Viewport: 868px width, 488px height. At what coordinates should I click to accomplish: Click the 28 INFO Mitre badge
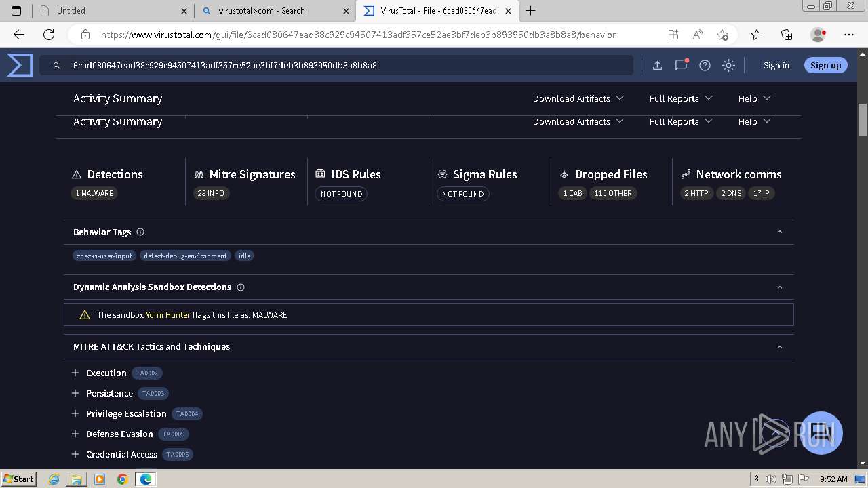(x=211, y=193)
